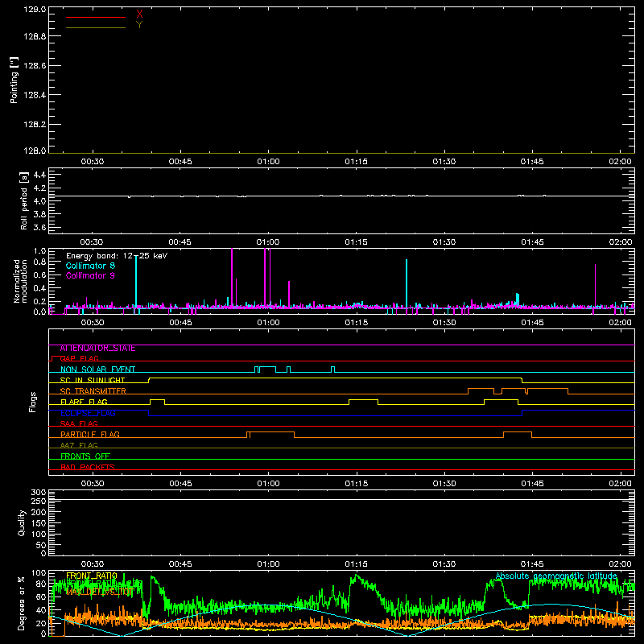Click '00:45' time label under Flags plot
Screen dimensions: 644x644
click(180, 484)
